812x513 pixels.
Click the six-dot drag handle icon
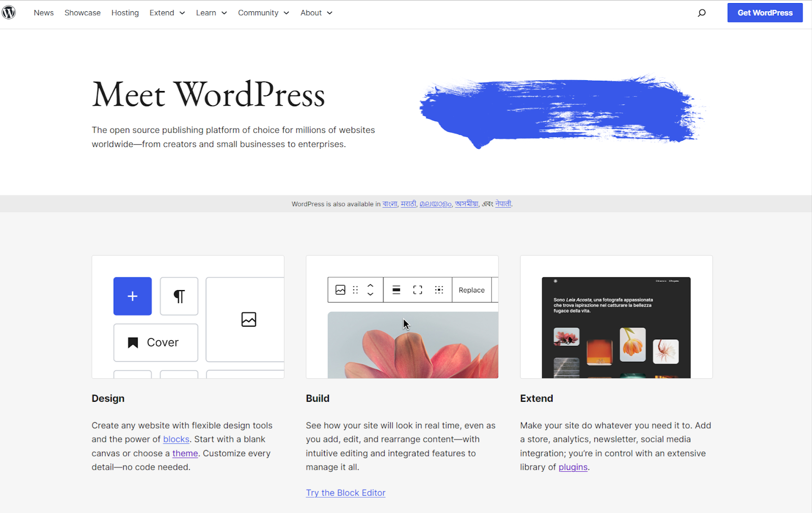click(x=355, y=290)
